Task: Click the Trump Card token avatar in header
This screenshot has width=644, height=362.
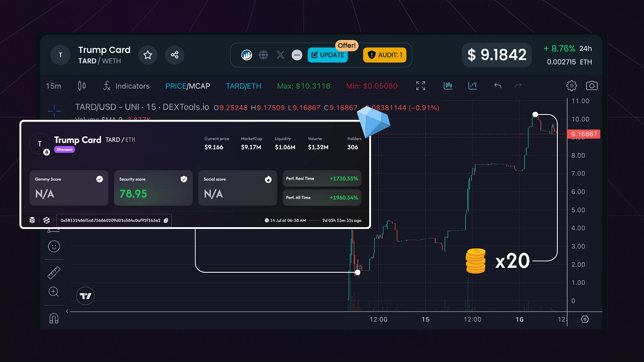Action: [x=60, y=55]
